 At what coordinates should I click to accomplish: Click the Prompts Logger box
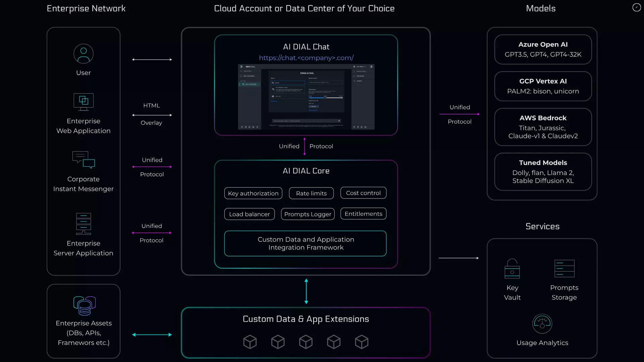pos(308,214)
